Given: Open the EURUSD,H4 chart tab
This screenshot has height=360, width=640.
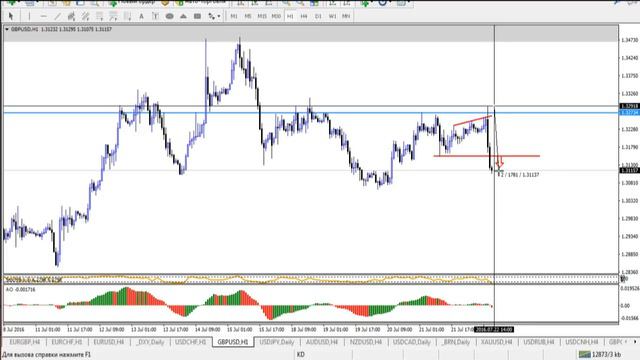Looking at the screenshot, I should (109, 342).
